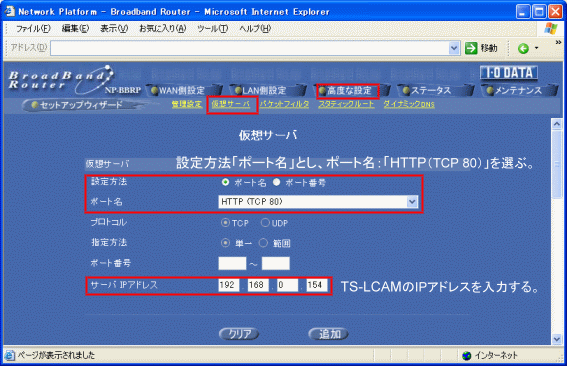Follow the パケットフィルタ link
567x366 pixels.
point(284,104)
